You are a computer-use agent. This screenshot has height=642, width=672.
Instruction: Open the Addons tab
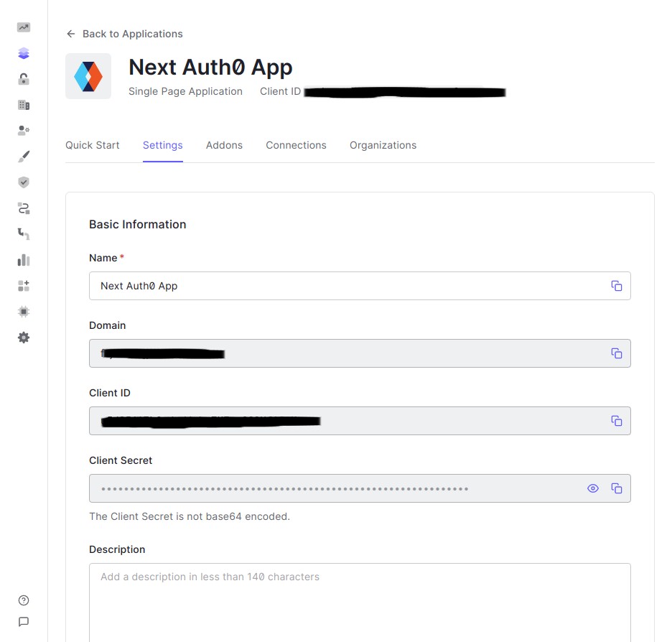[x=224, y=145]
